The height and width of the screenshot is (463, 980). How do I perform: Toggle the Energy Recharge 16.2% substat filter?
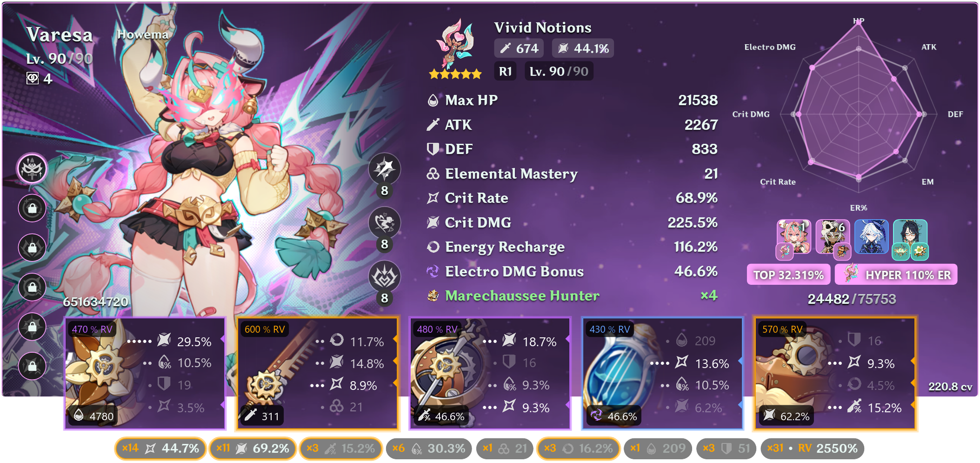(x=578, y=449)
